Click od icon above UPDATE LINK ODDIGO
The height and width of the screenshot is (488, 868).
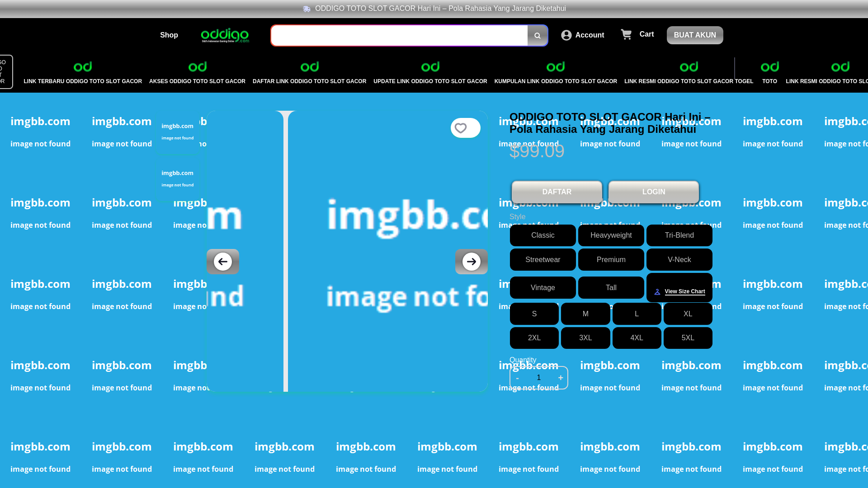(x=430, y=67)
